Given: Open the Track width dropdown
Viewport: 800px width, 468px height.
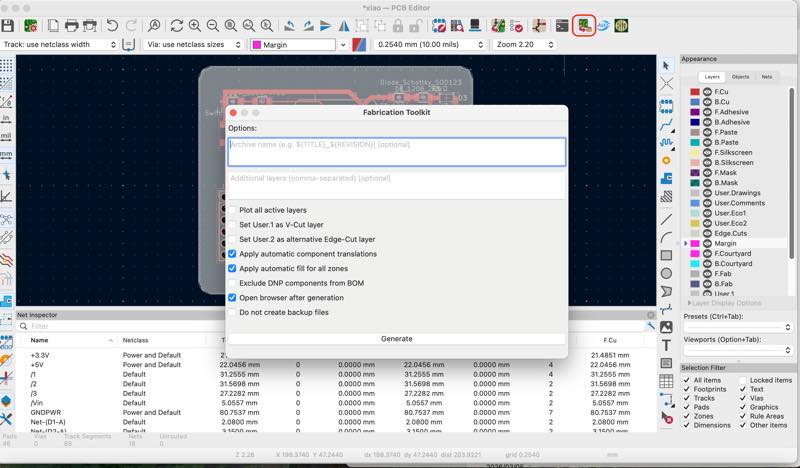Looking at the screenshot, I should tap(60, 44).
